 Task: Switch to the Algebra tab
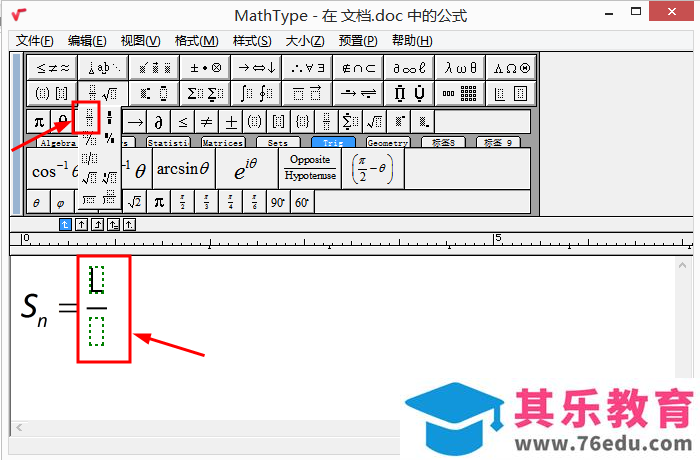pyautogui.click(x=58, y=143)
